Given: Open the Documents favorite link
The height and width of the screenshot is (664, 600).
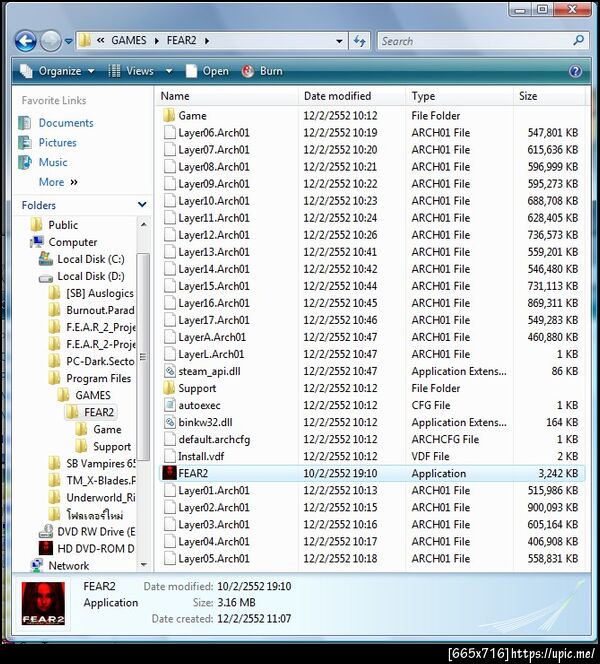Looking at the screenshot, I should 66,123.
